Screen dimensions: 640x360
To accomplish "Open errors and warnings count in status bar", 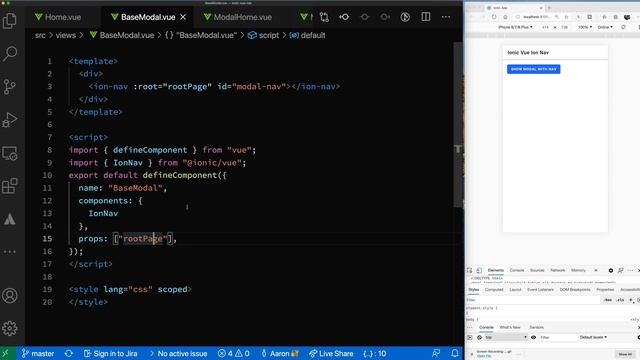I will point(233,353).
